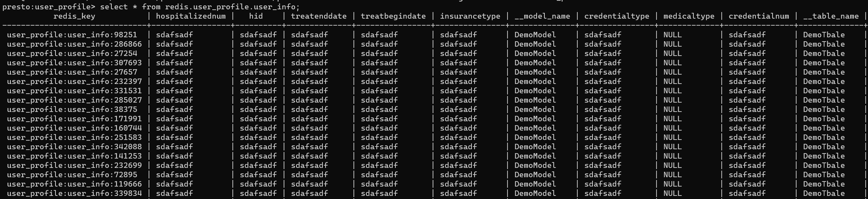868x199 pixels.
Task: Click the __table_name column header
Action: point(831,16)
